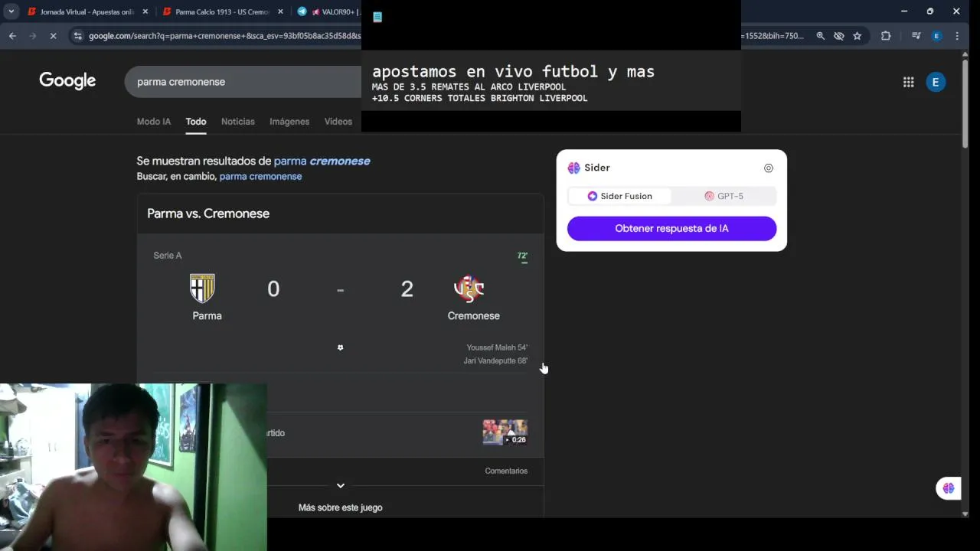
Task: Click the Cremonese team name
Action: pos(473,315)
